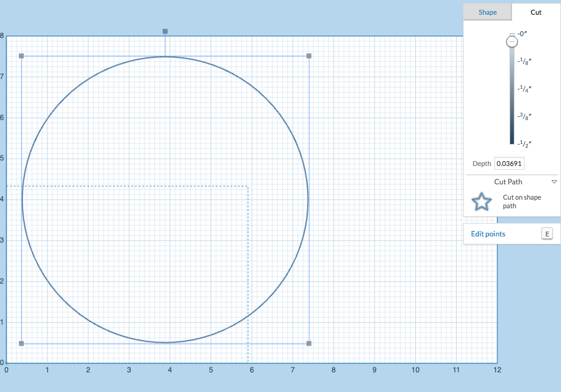
Task: Click the E shortcut key badge
Action: [547, 234]
